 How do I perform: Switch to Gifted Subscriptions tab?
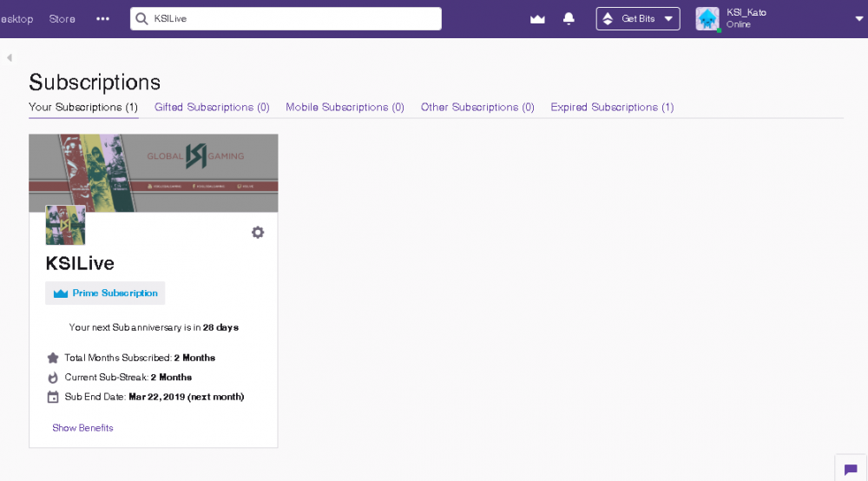(212, 108)
